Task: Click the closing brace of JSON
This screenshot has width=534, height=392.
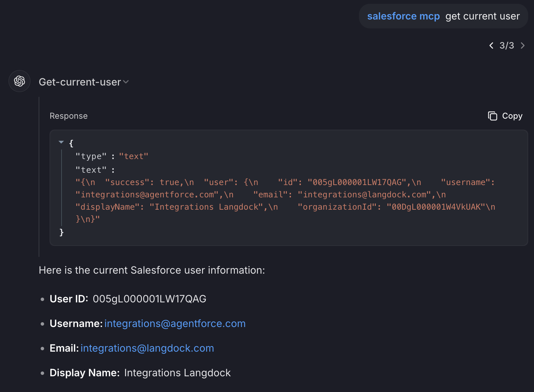Action: tap(62, 232)
